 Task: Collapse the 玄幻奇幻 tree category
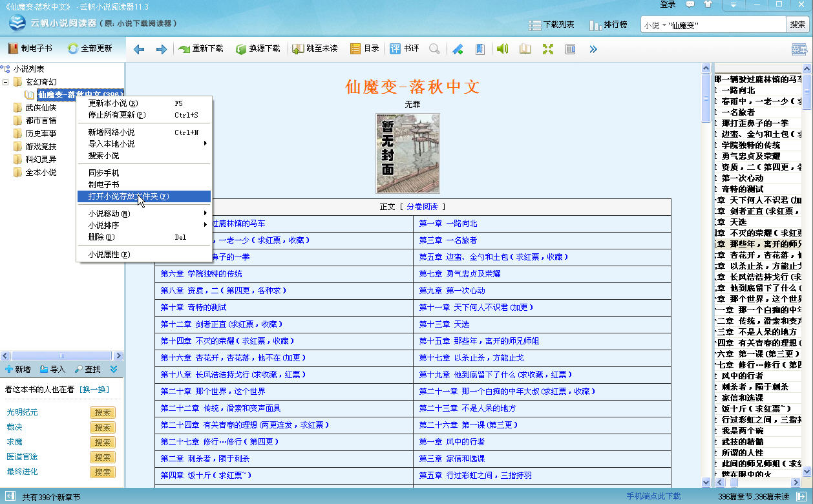point(6,82)
